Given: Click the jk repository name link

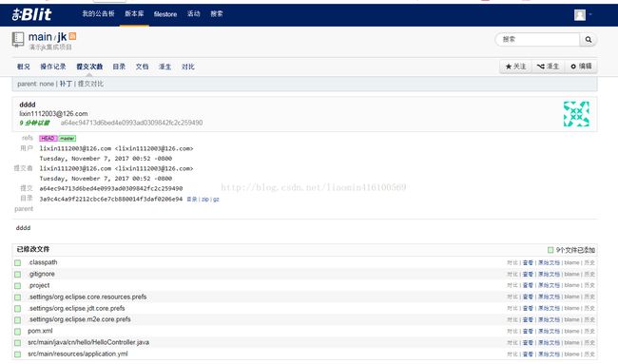Looking at the screenshot, I should coord(62,37).
